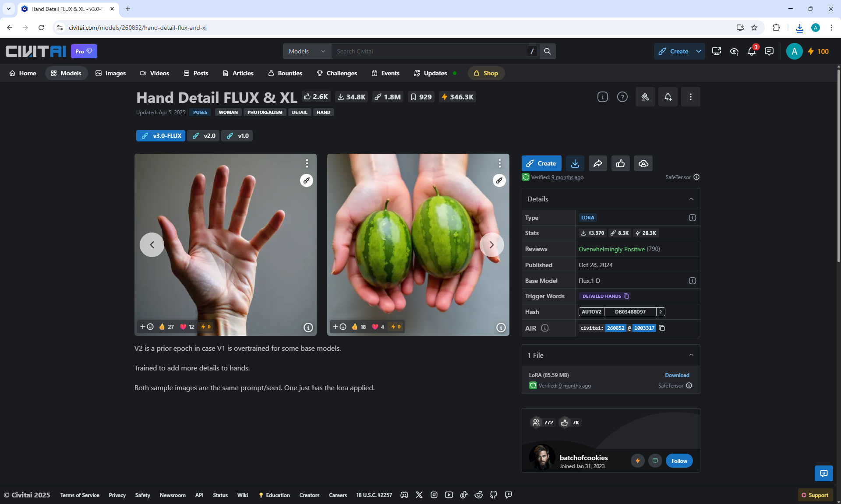The height and width of the screenshot is (504, 841).
Task: Toggle version notification bell-plus button
Action: 668,97
